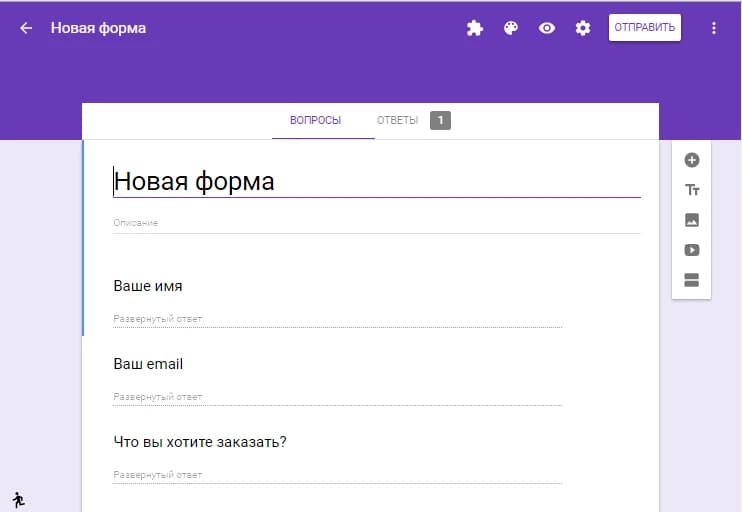Click the Описание description field
The image size is (742, 512).
(376, 223)
